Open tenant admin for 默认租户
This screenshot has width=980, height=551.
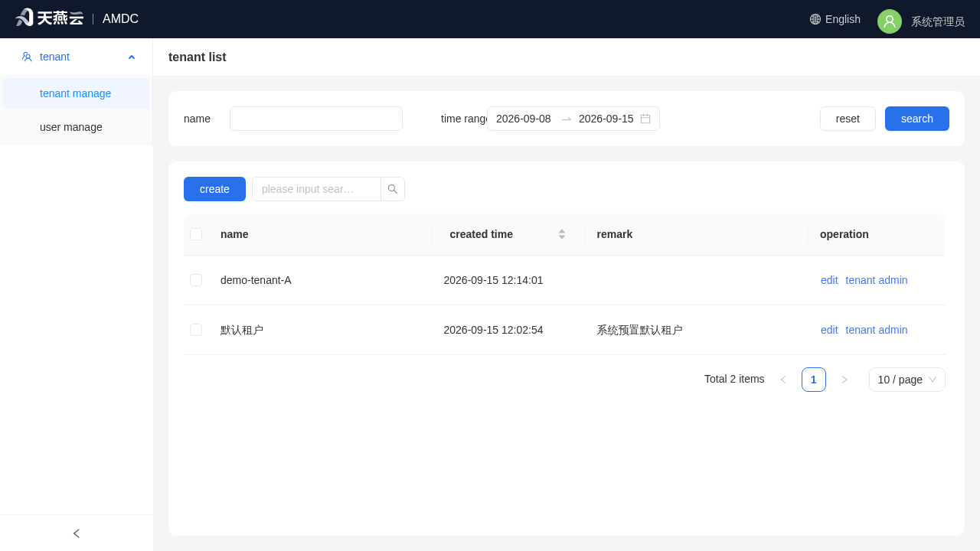click(877, 330)
